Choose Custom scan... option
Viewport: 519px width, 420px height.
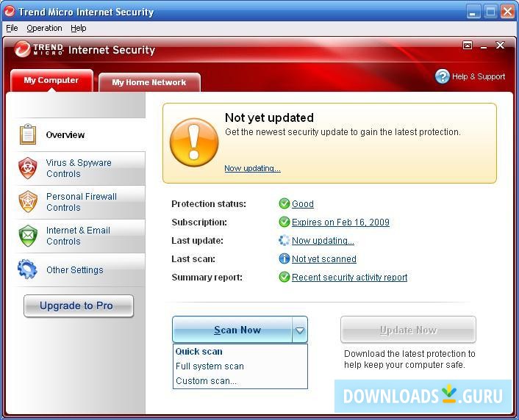(x=240, y=380)
